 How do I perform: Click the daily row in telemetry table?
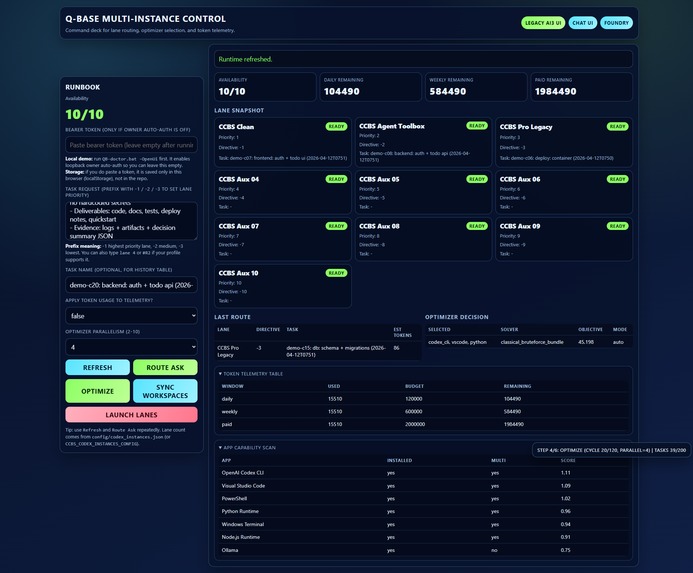423,399
